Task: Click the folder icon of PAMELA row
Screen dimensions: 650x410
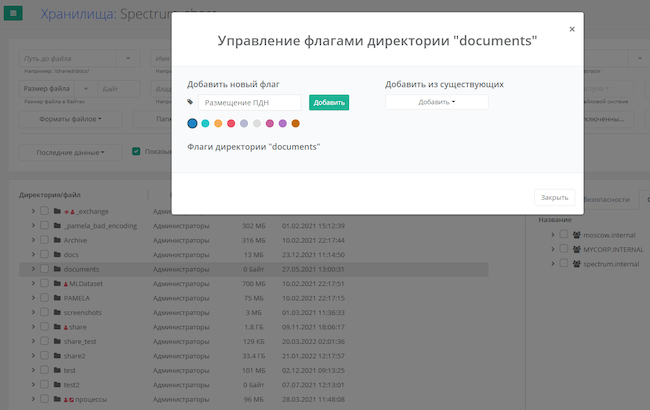Action: (x=57, y=298)
